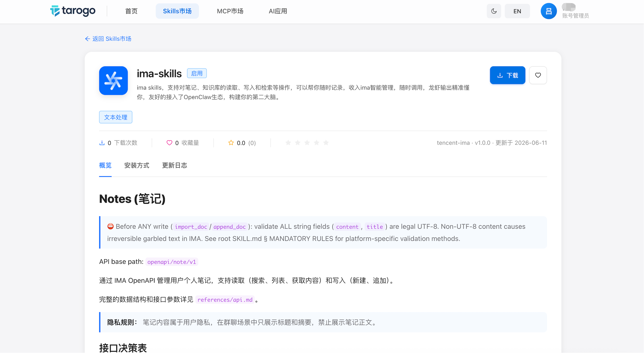This screenshot has height=353, width=644.
Task: Click the import_doc code label
Action: click(x=191, y=227)
